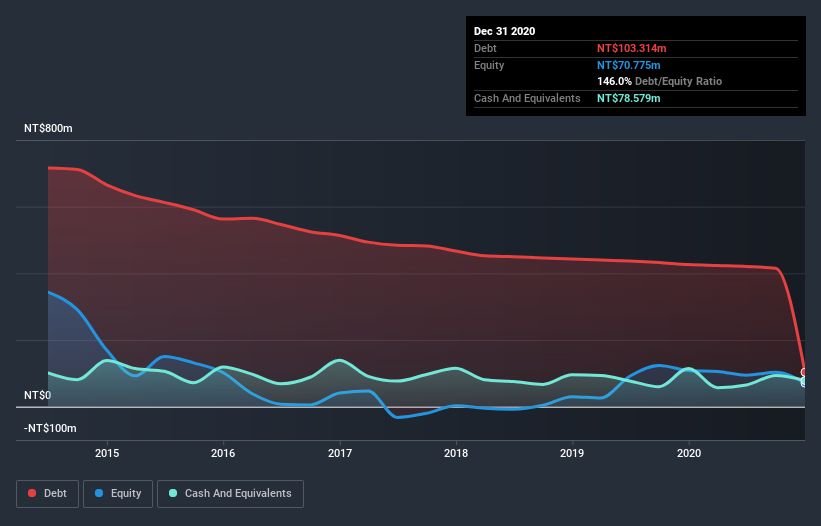
Task: Click the teal Cash legend dot
Action: tap(173, 493)
